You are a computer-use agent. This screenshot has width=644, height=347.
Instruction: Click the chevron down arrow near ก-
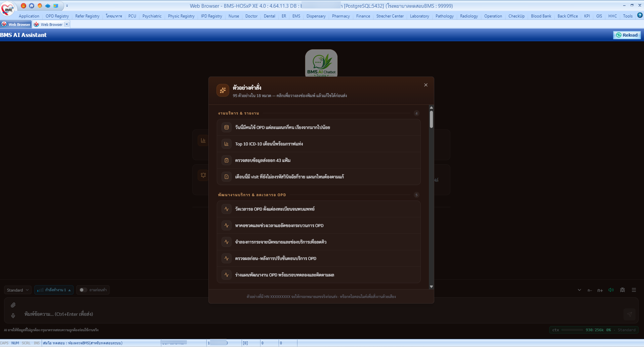(579, 290)
